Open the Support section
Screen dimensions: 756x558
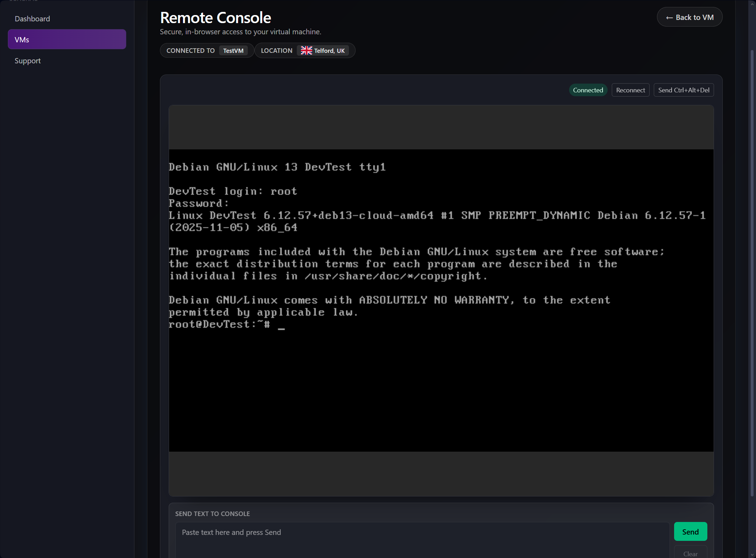pyautogui.click(x=27, y=61)
